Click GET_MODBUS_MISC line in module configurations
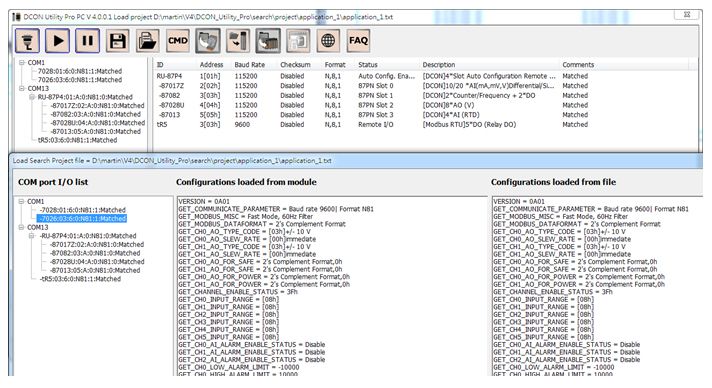The image size is (712, 388). (245, 217)
